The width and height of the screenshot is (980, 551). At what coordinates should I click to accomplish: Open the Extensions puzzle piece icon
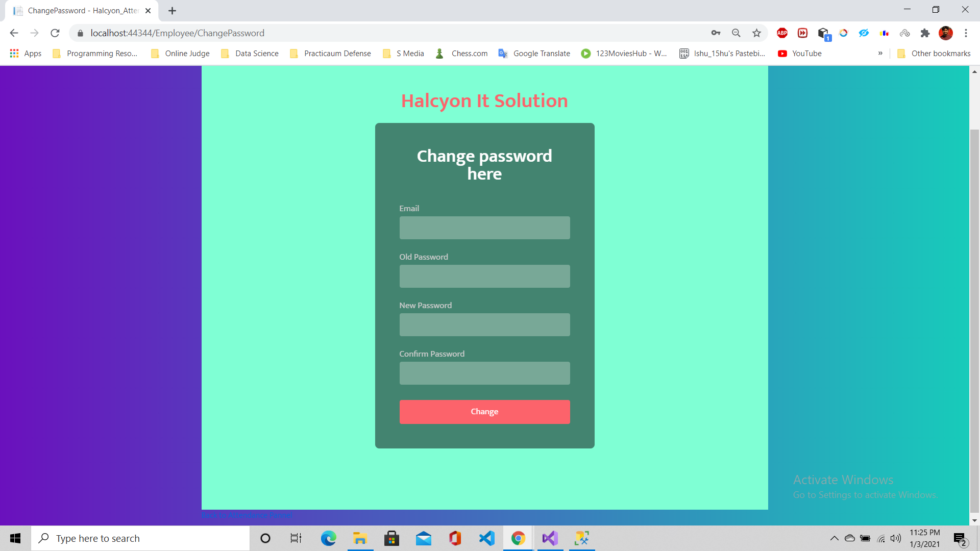coord(925,33)
